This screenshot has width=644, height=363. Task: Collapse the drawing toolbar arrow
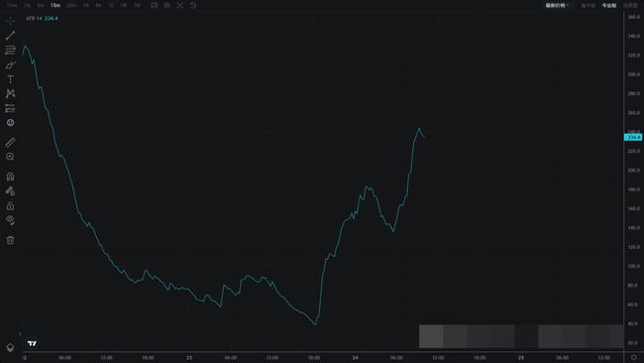coord(20,334)
